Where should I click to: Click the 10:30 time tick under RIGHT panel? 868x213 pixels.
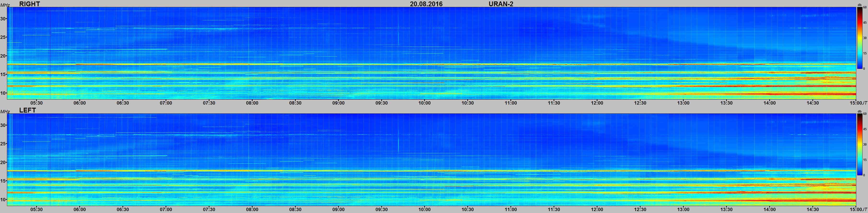point(468,103)
